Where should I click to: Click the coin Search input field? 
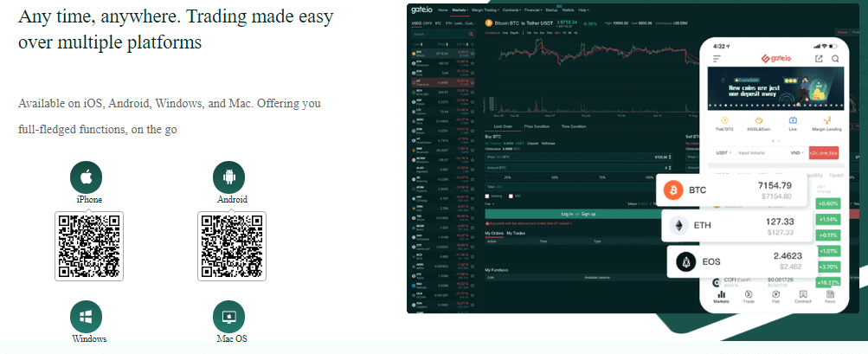pos(443,34)
